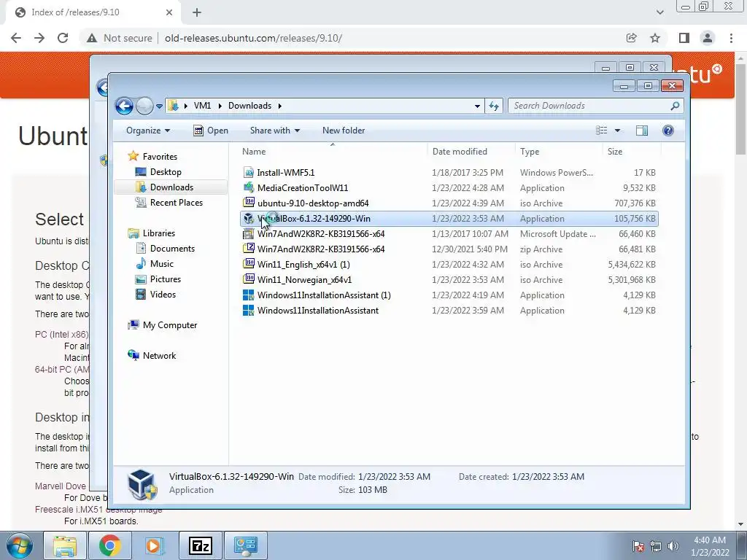This screenshot has height=560, width=747.
Task: Bookmark this page with star icon
Action: (655, 38)
